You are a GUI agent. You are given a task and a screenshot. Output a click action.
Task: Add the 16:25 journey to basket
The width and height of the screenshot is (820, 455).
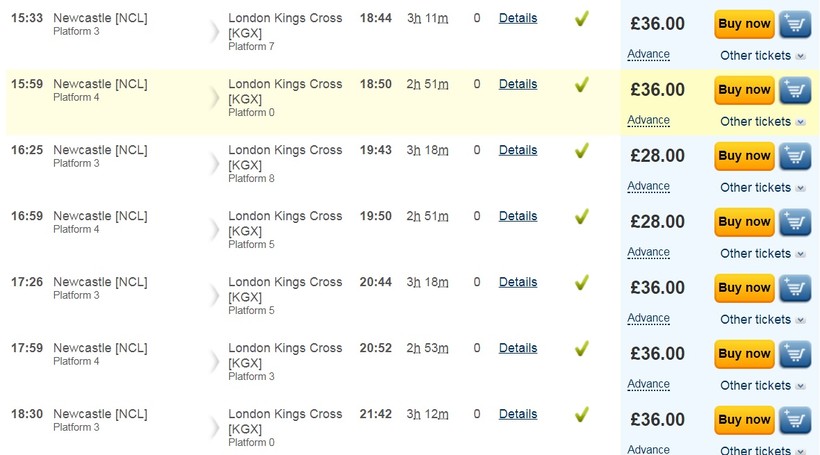[795, 156]
